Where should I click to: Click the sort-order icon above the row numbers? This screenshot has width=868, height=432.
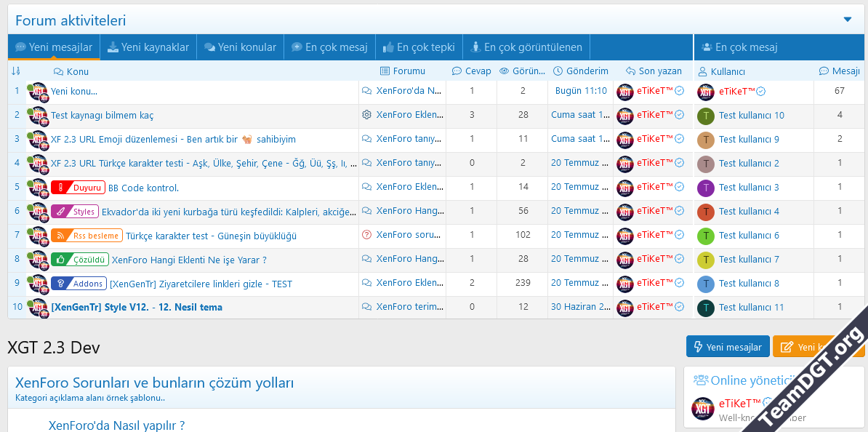point(15,71)
